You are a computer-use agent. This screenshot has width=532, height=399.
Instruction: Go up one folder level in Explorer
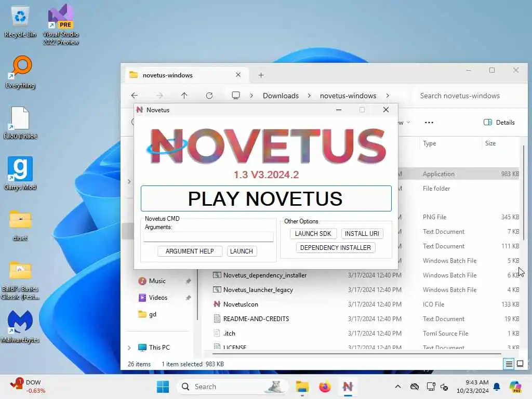point(184,96)
